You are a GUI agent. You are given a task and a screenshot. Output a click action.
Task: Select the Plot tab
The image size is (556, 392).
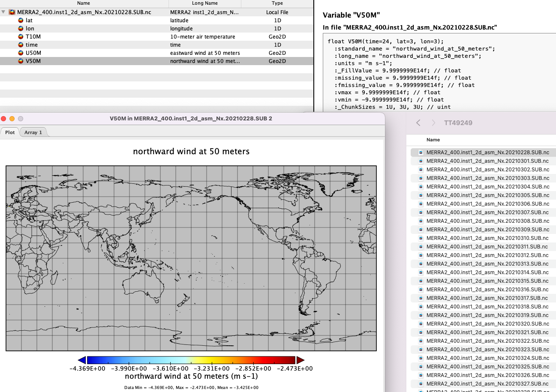pyautogui.click(x=9, y=132)
